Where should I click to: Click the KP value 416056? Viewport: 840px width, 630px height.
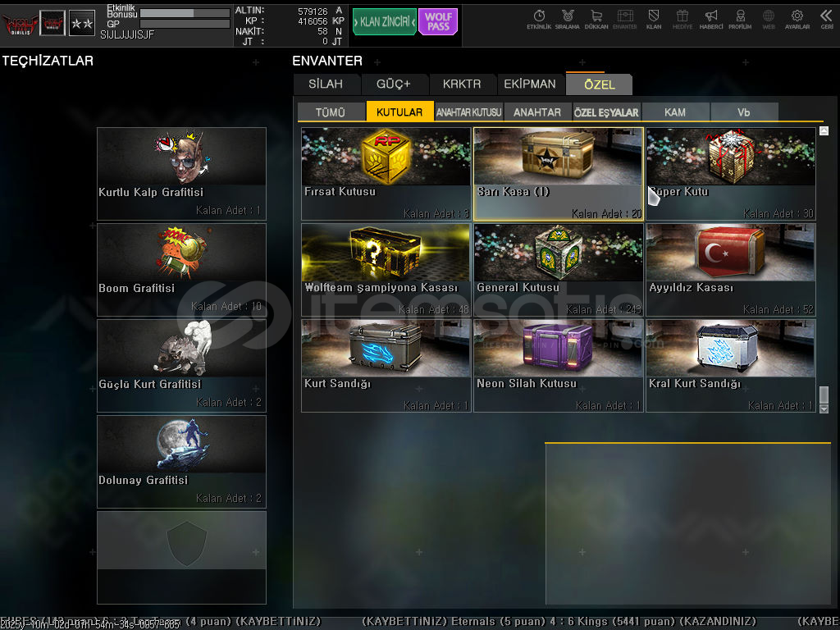tap(313, 21)
